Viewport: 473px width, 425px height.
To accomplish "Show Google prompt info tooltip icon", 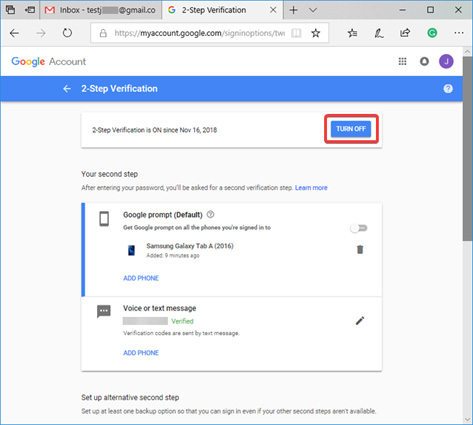I will (x=210, y=214).
